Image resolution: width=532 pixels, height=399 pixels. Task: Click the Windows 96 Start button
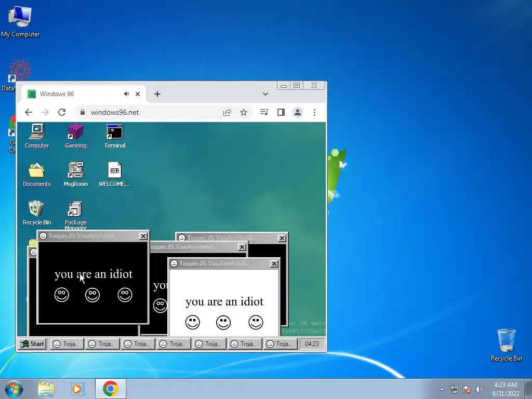pos(32,344)
